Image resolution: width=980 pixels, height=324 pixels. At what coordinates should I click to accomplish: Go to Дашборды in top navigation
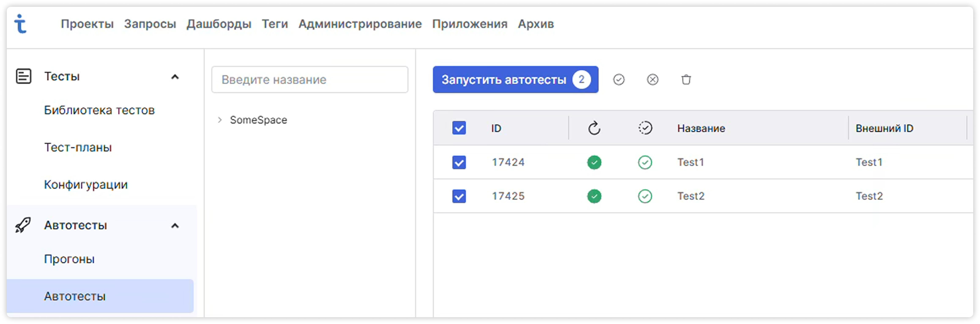click(x=219, y=24)
